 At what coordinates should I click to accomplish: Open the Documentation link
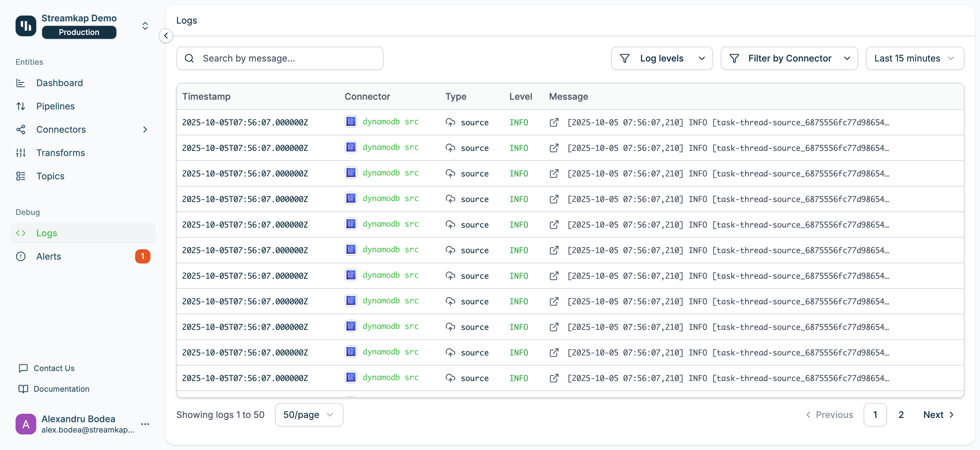coord(61,389)
